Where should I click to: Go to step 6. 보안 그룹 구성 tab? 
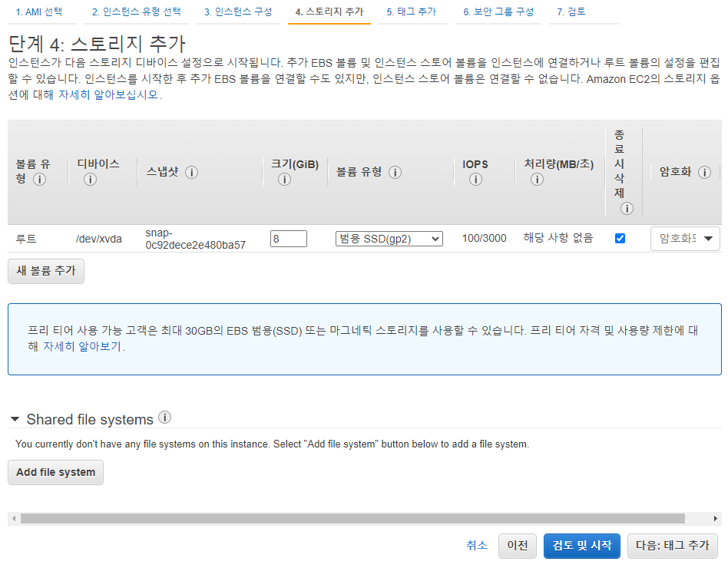click(x=498, y=12)
